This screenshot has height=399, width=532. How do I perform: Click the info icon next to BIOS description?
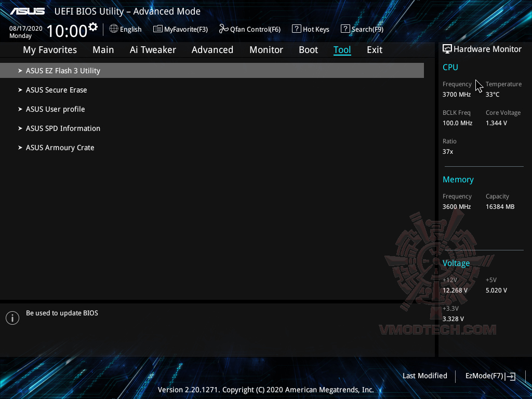[12, 317]
